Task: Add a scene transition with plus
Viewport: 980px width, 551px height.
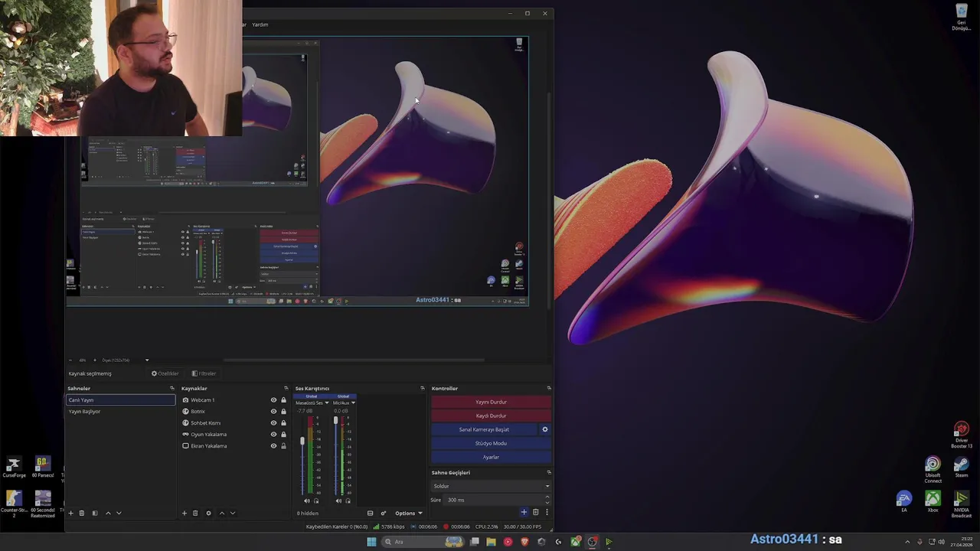Action: point(524,512)
